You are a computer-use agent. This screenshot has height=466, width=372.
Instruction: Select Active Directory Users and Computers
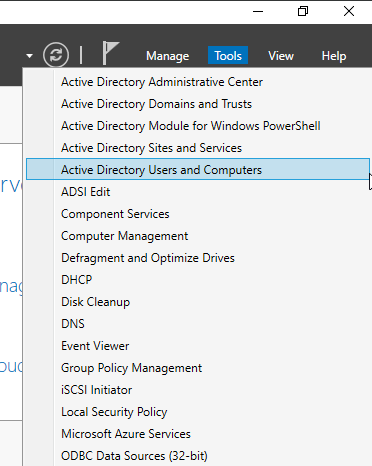198,169
